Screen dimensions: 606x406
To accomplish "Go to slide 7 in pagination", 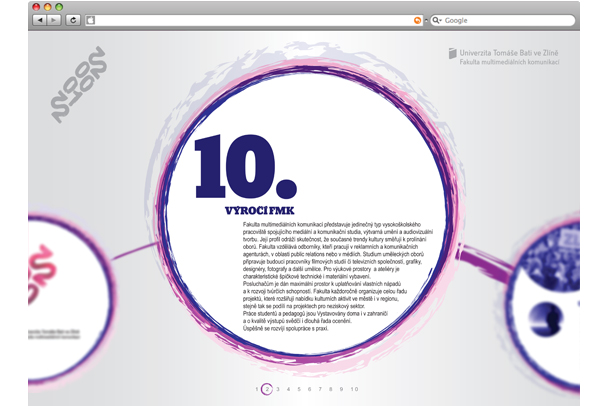I will click(320, 388).
